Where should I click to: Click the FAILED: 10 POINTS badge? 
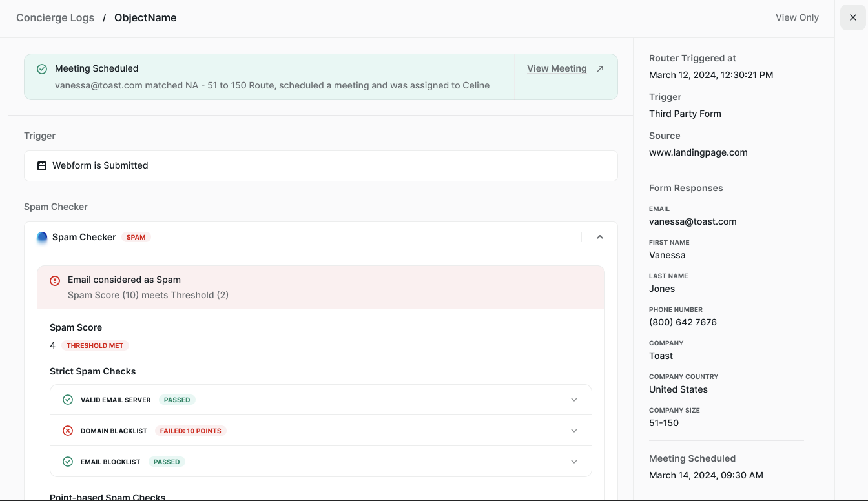191,431
